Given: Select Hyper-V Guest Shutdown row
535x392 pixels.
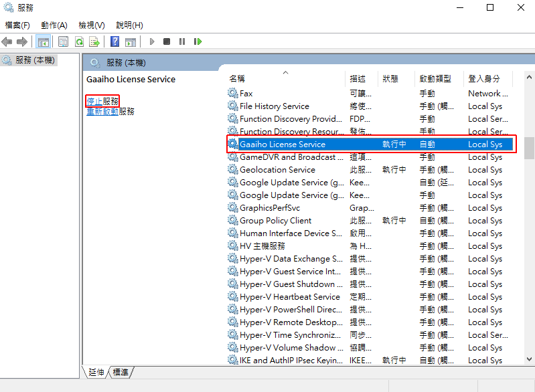Looking at the screenshot, I should pos(370,284).
